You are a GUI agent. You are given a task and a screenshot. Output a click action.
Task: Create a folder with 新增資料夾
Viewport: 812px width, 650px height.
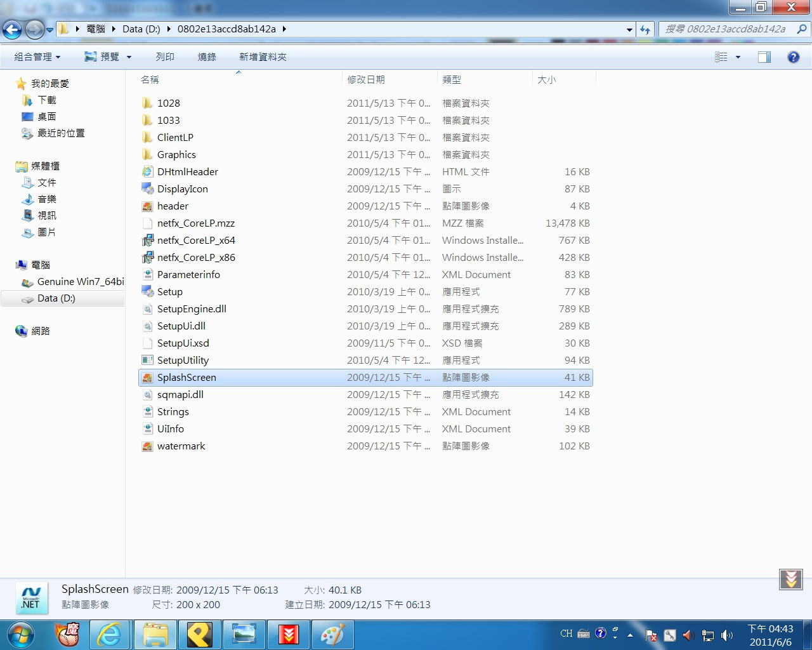point(263,57)
